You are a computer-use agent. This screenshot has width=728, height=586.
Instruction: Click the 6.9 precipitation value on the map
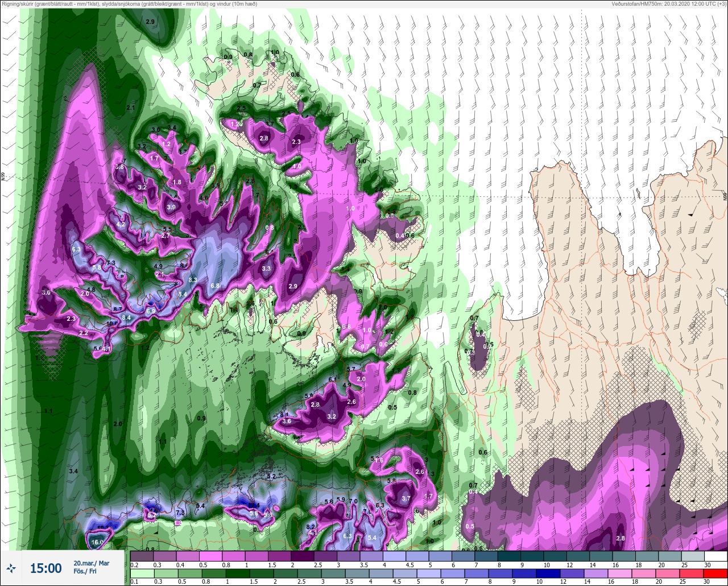(151, 311)
